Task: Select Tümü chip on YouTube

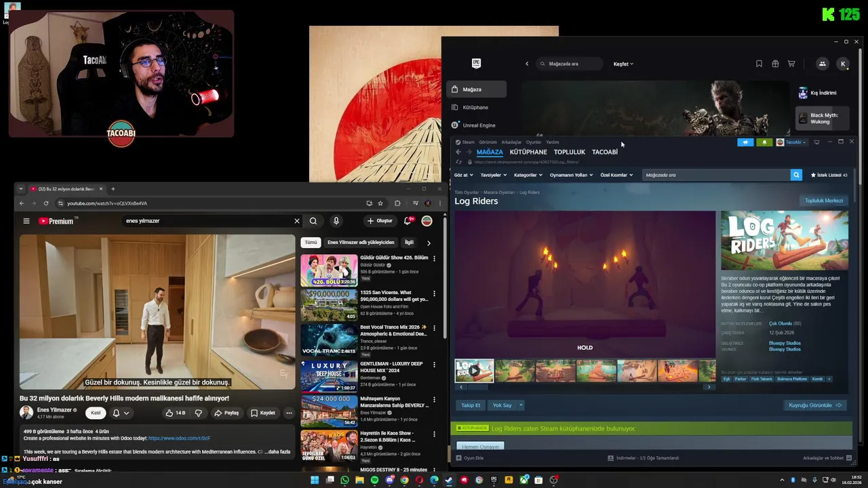Action: click(x=311, y=242)
